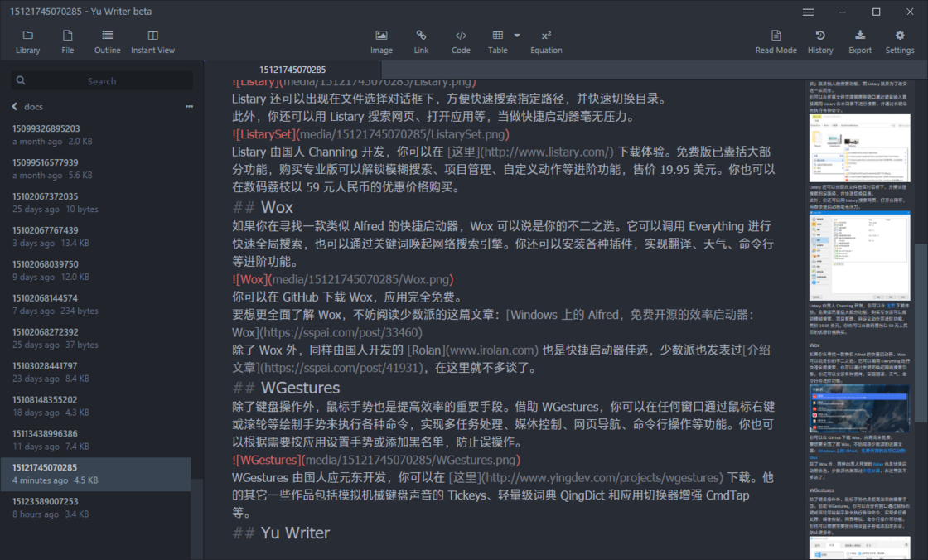Screen dimensions: 928x560
Task: Open document 15099326895203
Action: tap(95, 135)
